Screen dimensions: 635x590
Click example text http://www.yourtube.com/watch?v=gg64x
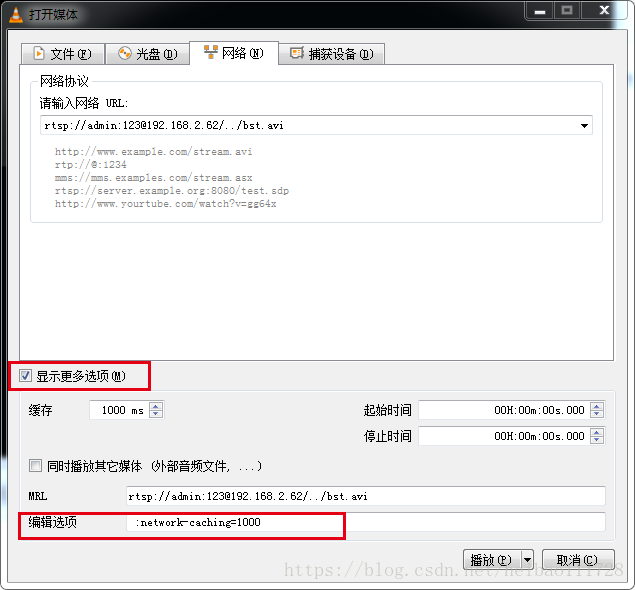(x=166, y=204)
